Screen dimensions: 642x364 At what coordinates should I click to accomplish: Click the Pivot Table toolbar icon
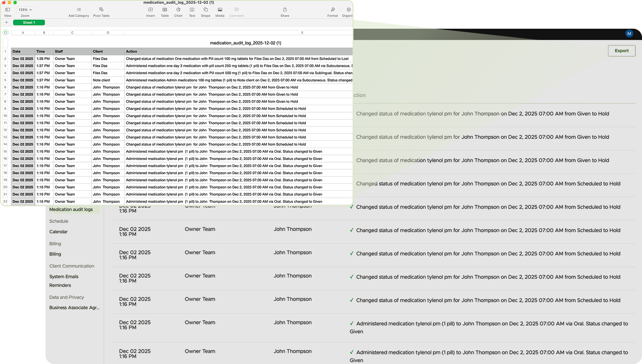tap(101, 10)
